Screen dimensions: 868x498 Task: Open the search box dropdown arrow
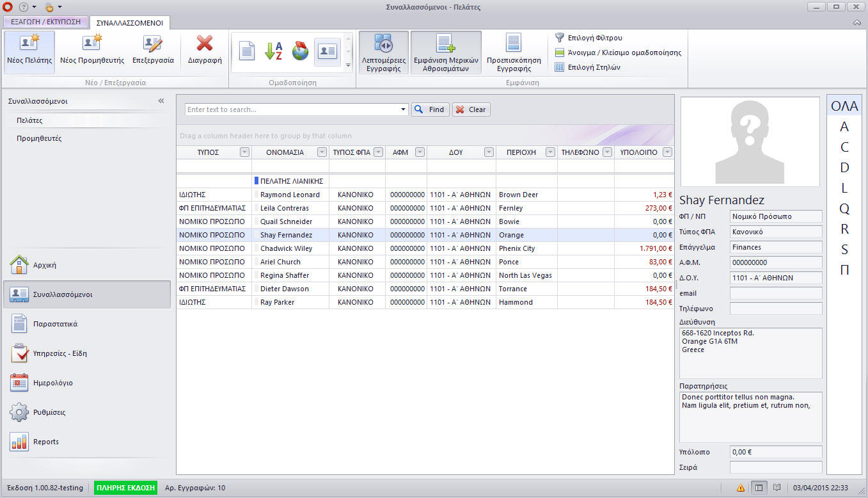(403, 109)
